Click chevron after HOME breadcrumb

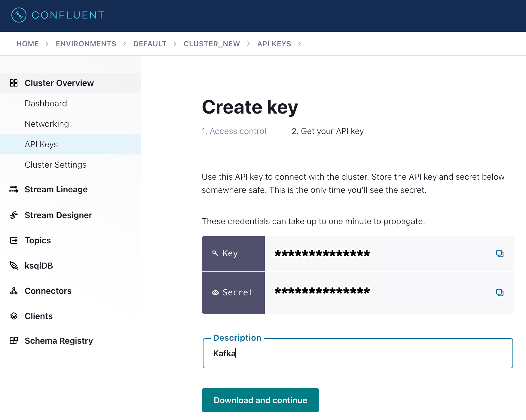tap(47, 44)
